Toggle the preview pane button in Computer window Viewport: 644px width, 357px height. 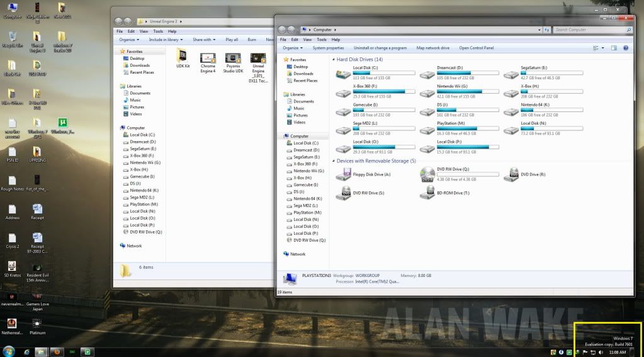tap(614, 48)
